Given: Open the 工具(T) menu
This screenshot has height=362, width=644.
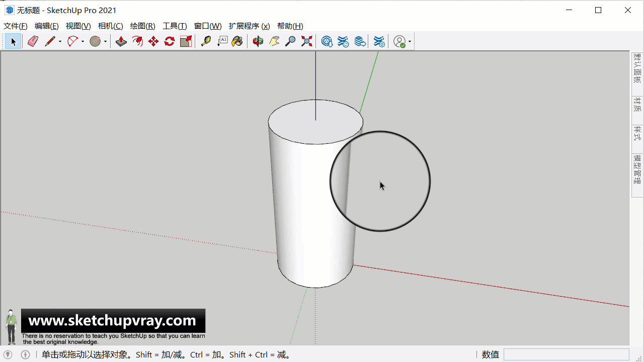Looking at the screenshot, I should (175, 26).
